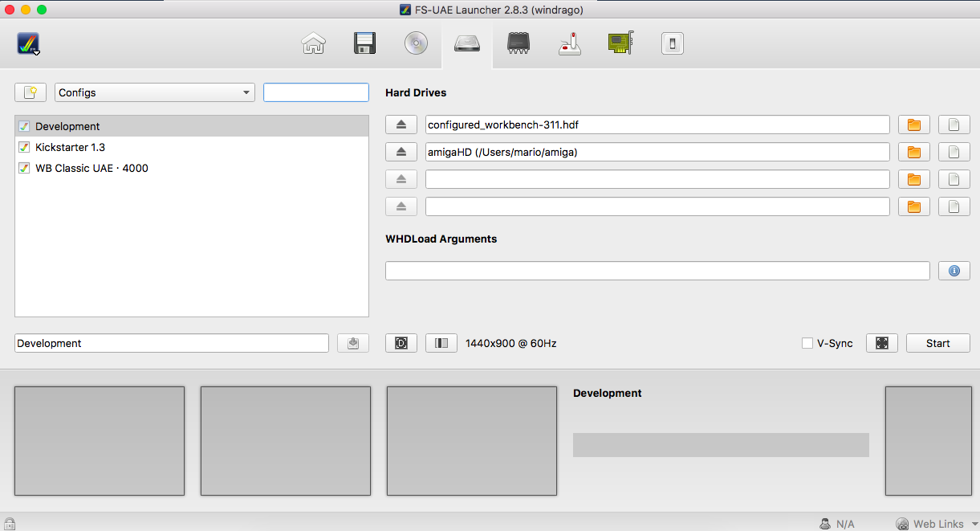Open the joystick input options tab
Screen dimensions: 980x531
pos(569,43)
